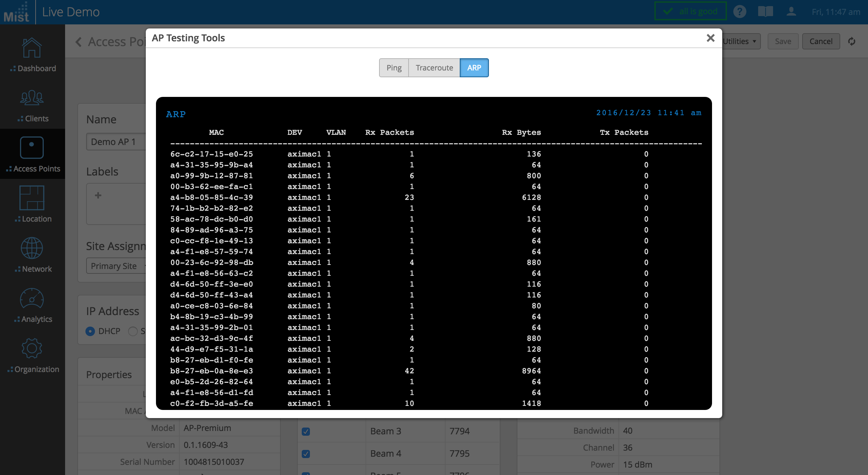Viewport: 868px width, 475px height.
Task: Switch to the Traceroute tab
Action: (x=434, y=68)
